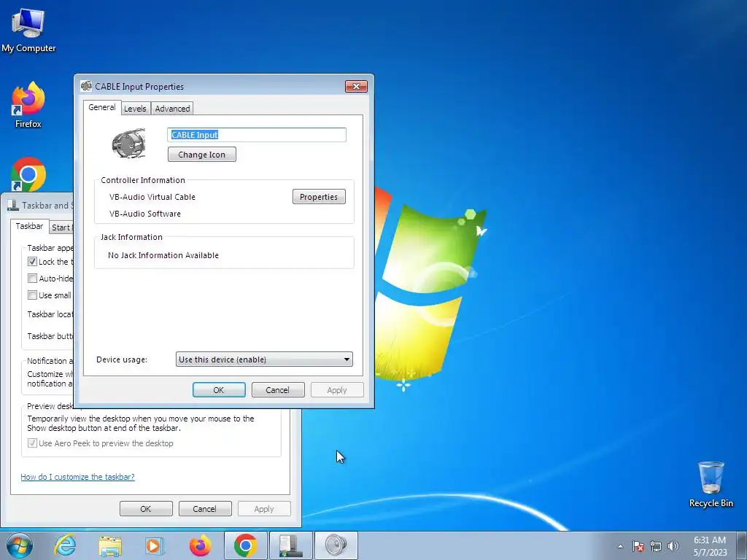The width and height of the screenshot is (747, 560).
Task: Click No Jack Information Available text
Action: point(163,255)
